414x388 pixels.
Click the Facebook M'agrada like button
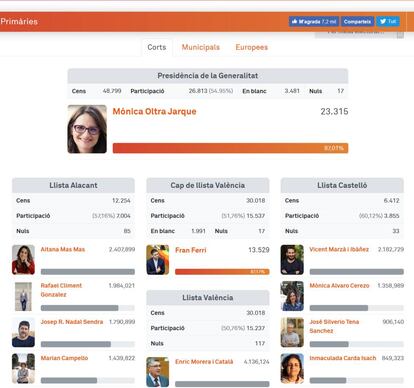[x=314, y=21]
